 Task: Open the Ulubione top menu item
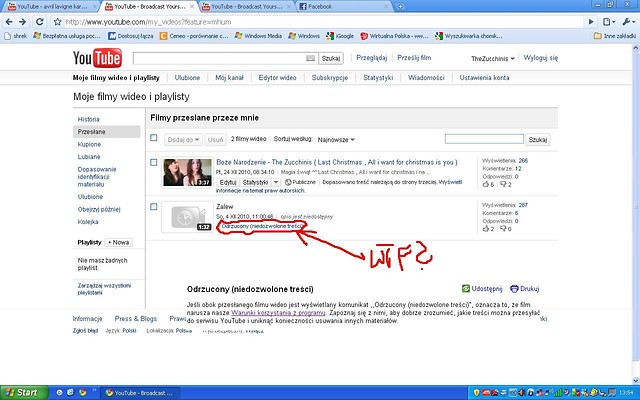(x=187, y=78)
